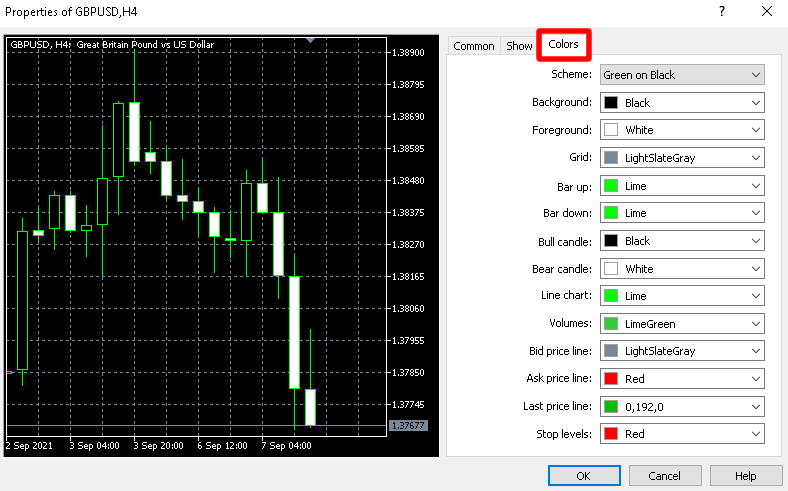Click the red Ask price line swatch
Screen dimensions: 788x491
611,379
